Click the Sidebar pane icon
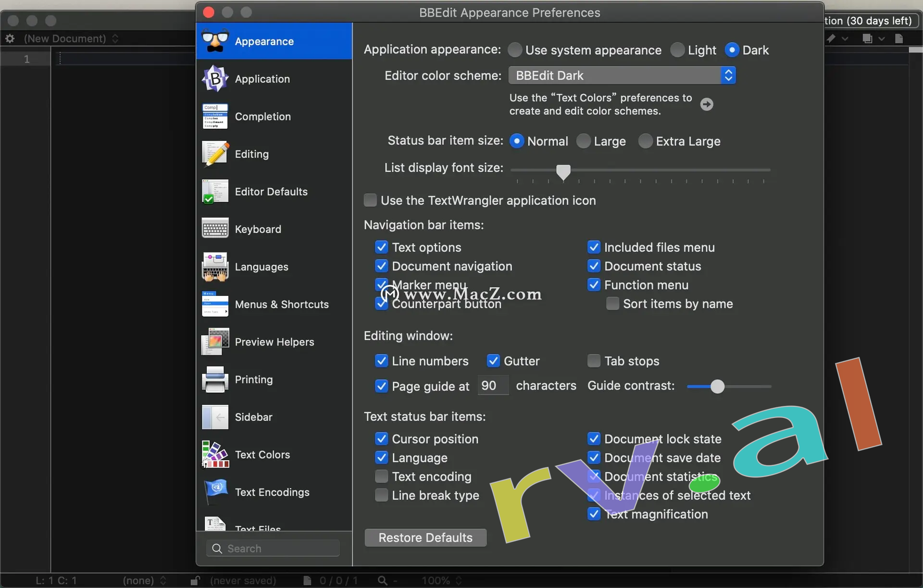 (215, 417)
